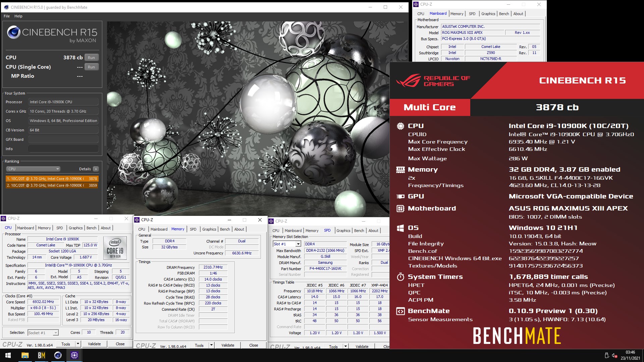Click the GPU icon in BenchMate panel

click(400, 196)
